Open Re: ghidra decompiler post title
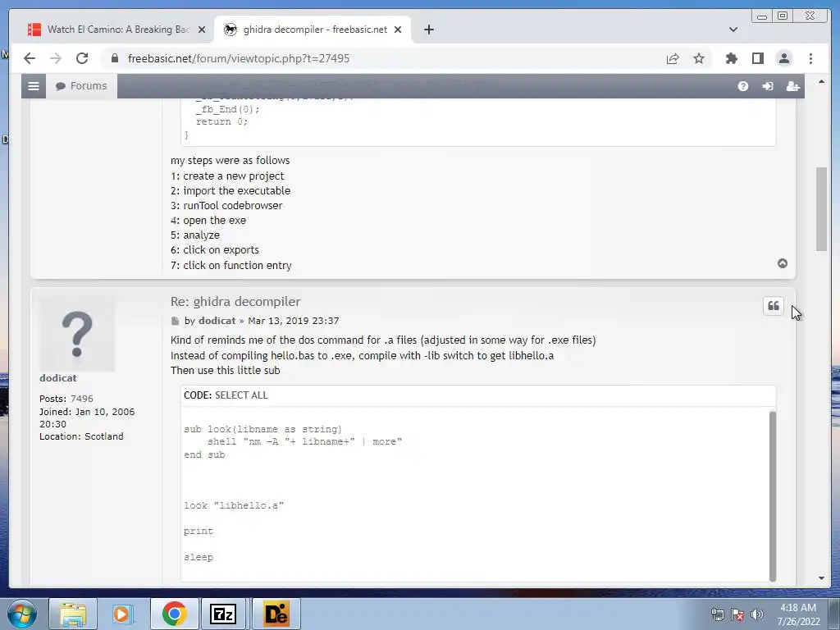This screenshot has width=840, height=630. coord(235,302)
